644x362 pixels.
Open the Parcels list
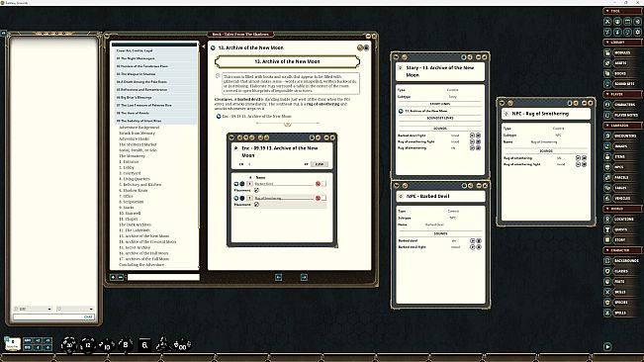click(622, 177)
